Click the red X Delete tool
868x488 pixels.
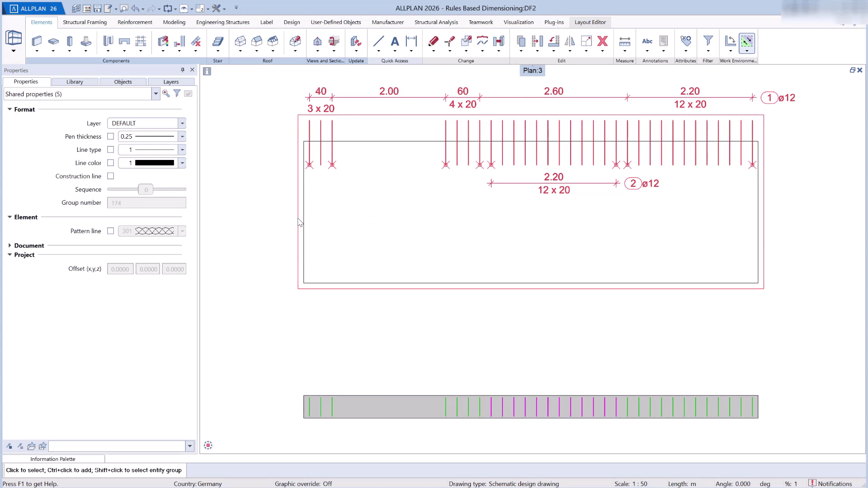(602, 41)
